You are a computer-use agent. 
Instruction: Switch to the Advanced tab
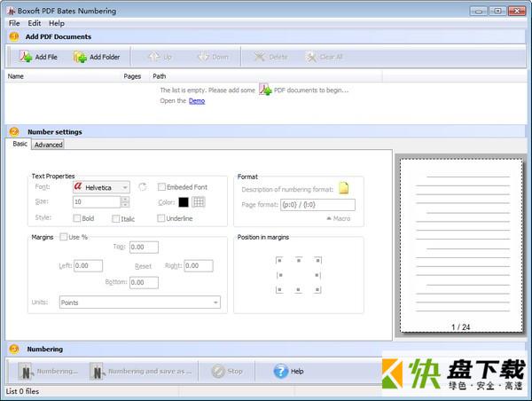pyautogui.click(x=48, y=145)
